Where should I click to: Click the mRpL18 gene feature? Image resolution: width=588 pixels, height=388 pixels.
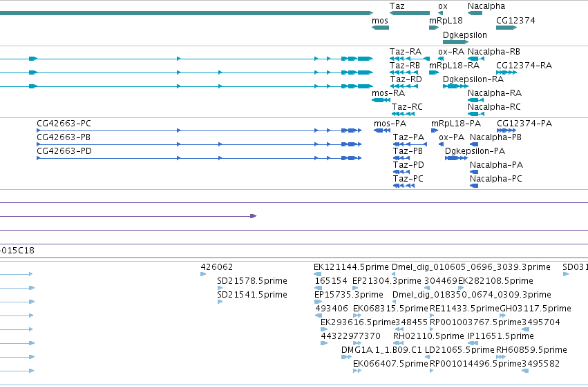[434, 28]
